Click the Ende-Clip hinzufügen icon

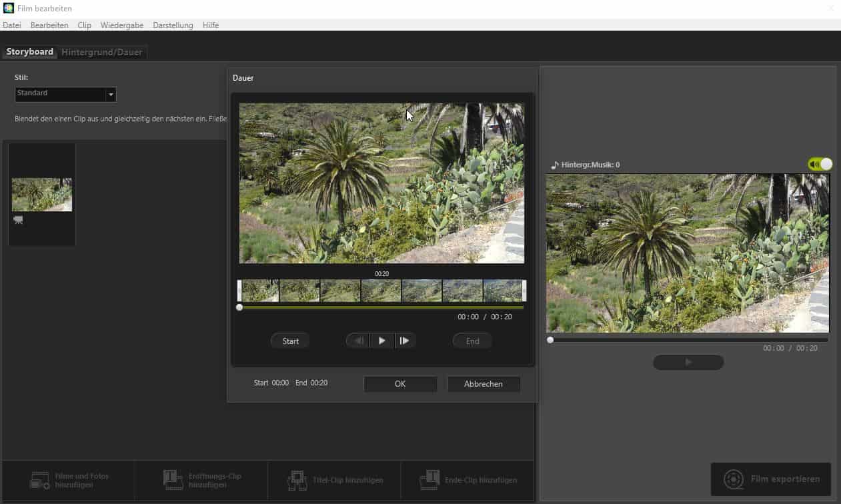(429, 480)
